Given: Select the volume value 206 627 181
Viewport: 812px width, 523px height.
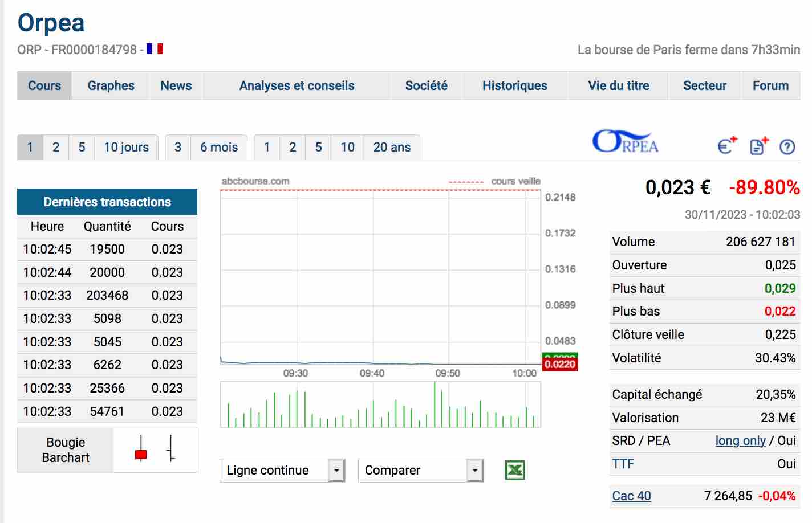Looking at the screenshot, I should [761, 242].
